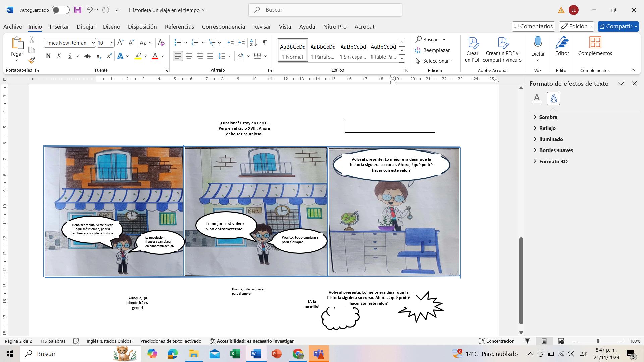Viewport: 644px width, 362px height.
Task: Open the Editor proofing tool
Action: pos(562,47)
